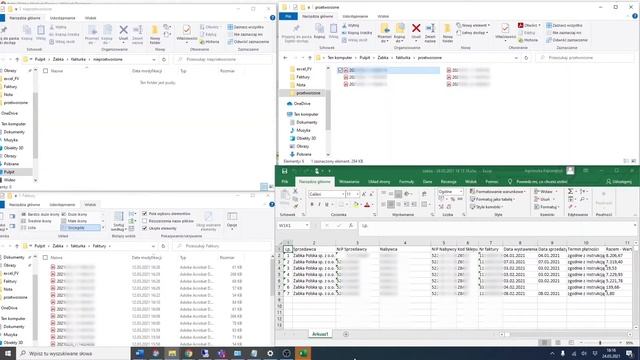Viewport: 640px width, 360px height.
Task: Underline the selected Excel cell
Action: coord(327,204)
